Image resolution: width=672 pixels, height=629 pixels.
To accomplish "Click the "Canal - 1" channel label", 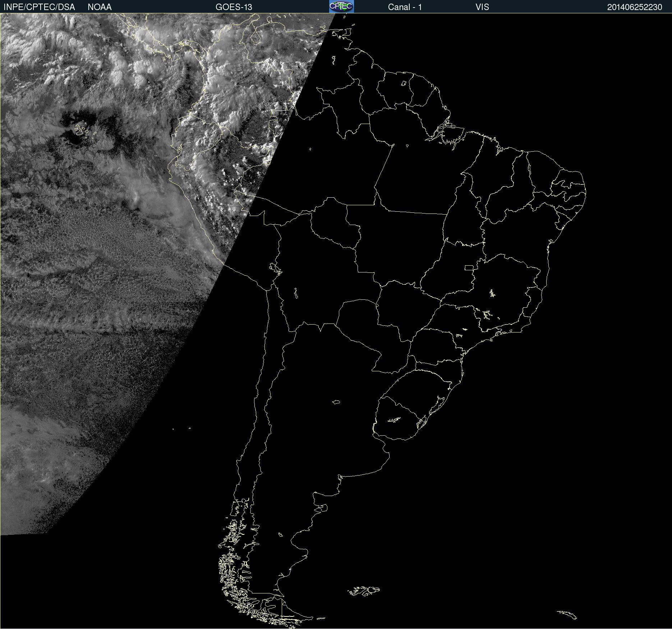I will [405, 7].
